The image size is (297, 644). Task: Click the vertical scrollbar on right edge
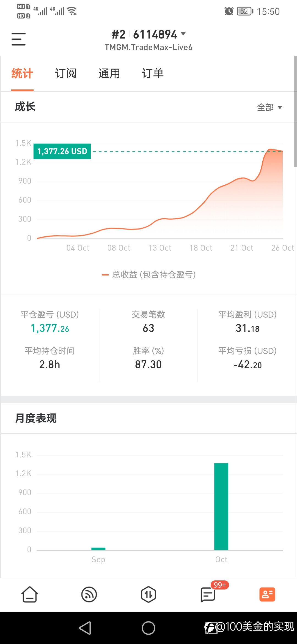click(296, 111)
